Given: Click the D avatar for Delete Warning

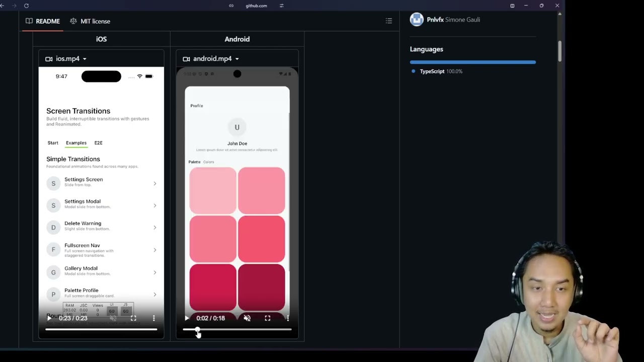Looking at the screenshot, I should coord(53,228).
